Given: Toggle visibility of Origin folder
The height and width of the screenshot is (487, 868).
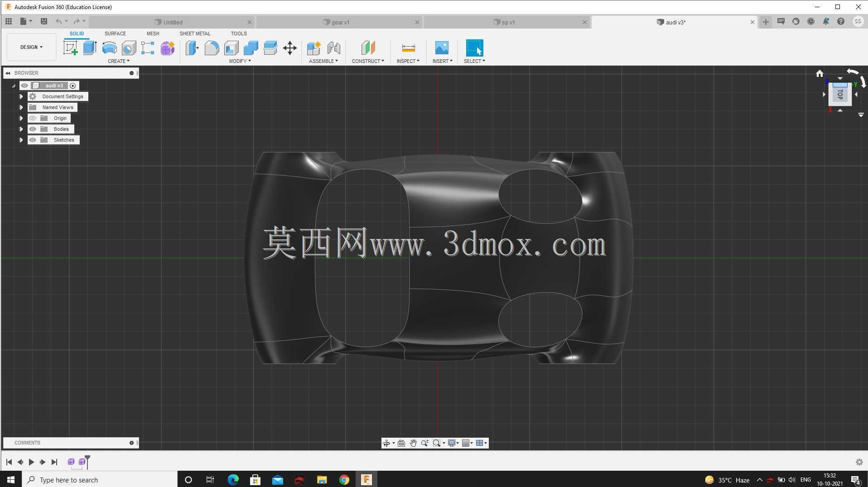Looking at the screenshot, I should point(33,118).
